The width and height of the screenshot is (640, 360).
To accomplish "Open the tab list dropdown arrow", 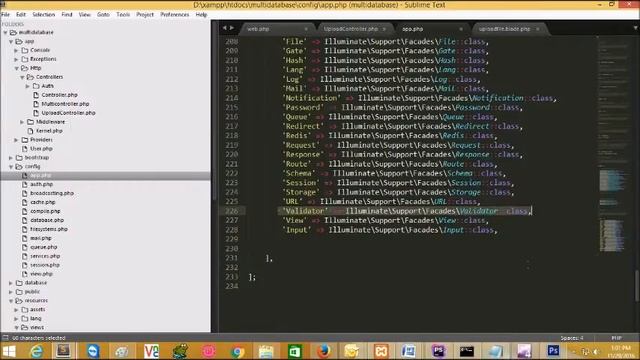I will tap(636, 28).
